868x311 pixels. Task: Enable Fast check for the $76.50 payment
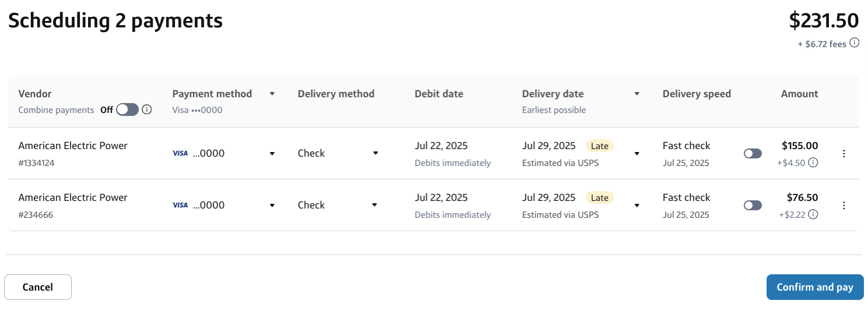[x=753, y=206]
